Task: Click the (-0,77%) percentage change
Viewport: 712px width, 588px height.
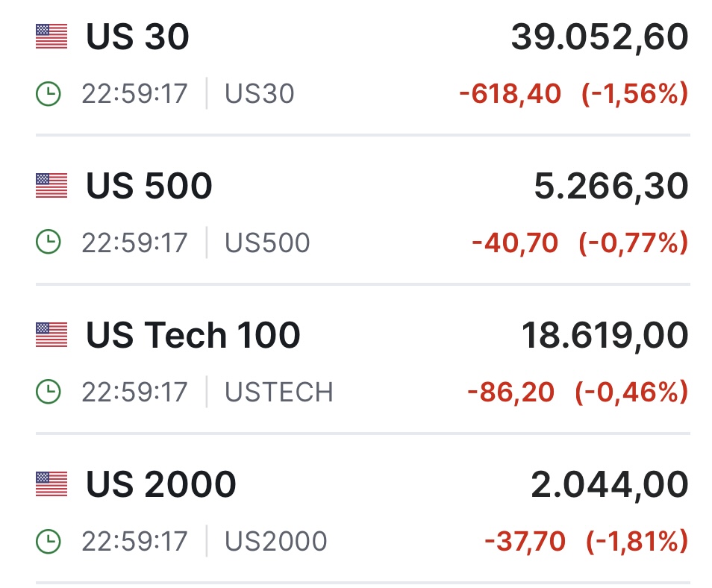Action: pos(632,243)
